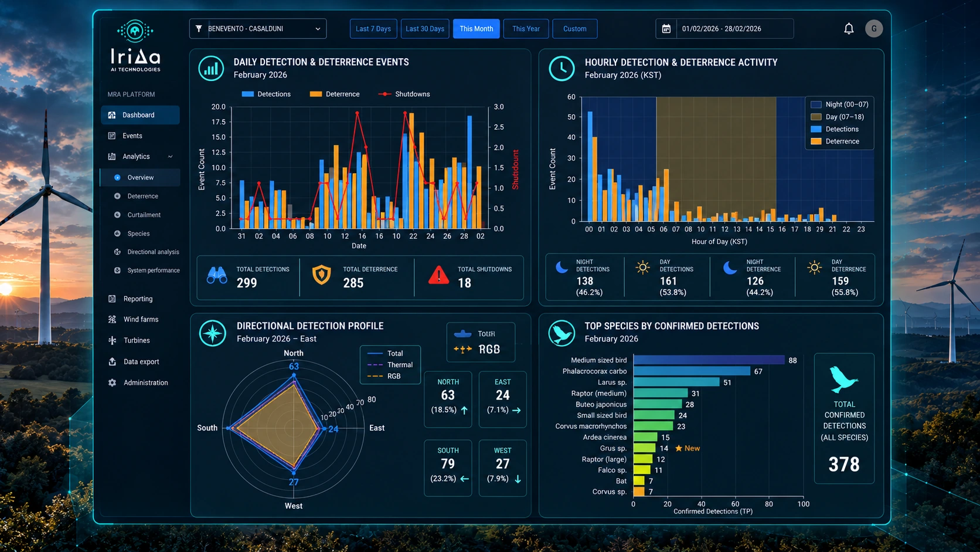Toggle Deterrence series in daily chart legend
980x552 pixels.
coord(335,94)
